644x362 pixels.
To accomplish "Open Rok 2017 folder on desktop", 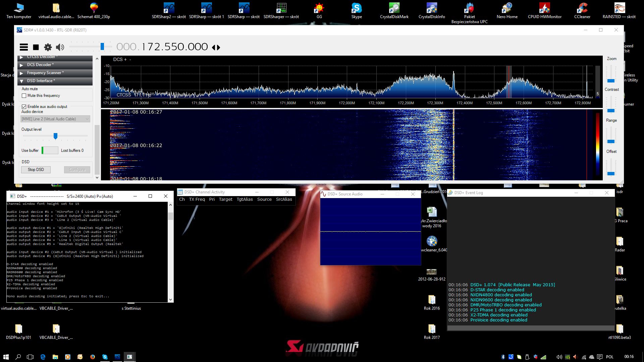I will pyautogui.click(x=432, y=331).
